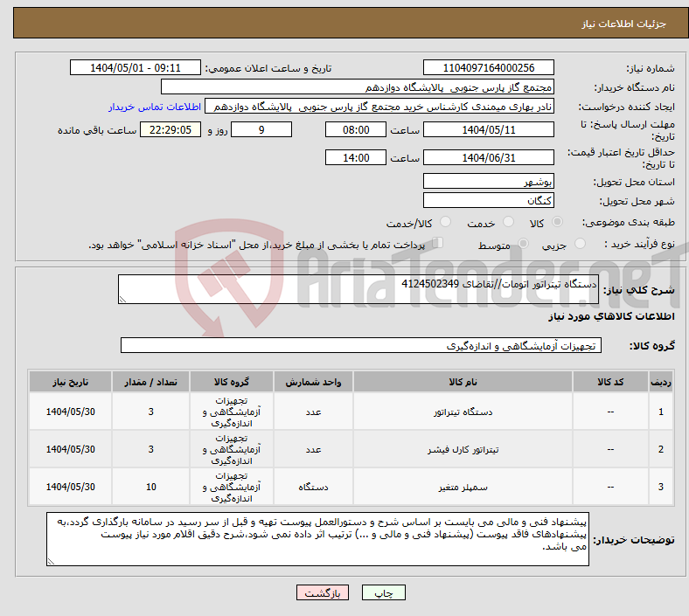Click unit cell دستگاه in row 3
The height and width of the screenshot is (616, 689).
pyautogui.click(x=313, y=488)
